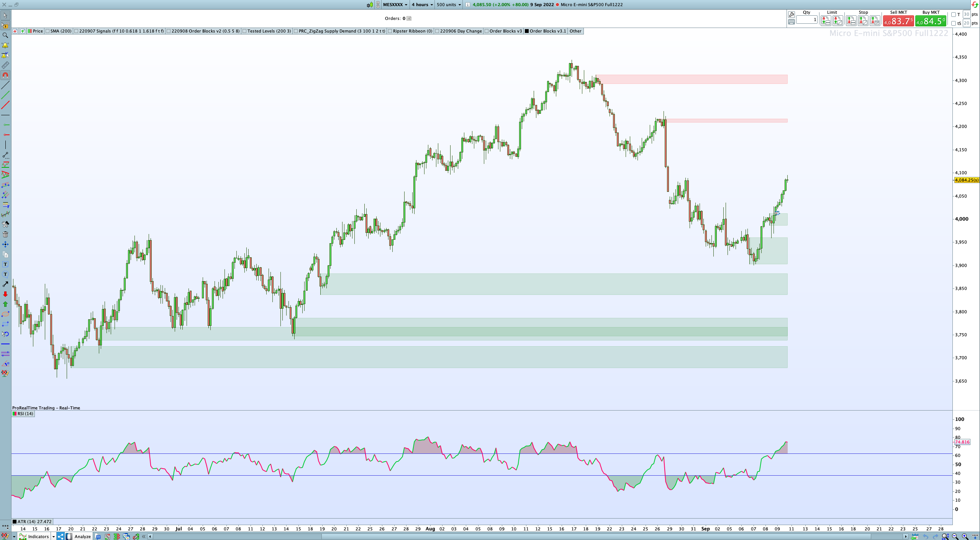Open the 4 hours timeframe dropdown
Viewport: 980px width, 540px height.
pyautogui.click(x=422, y=5)
